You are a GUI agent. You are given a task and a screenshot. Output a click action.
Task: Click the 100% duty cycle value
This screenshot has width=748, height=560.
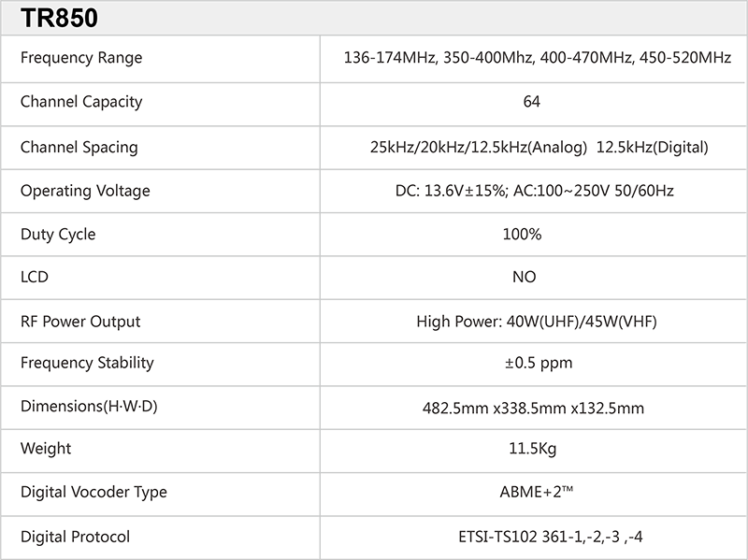522,235
